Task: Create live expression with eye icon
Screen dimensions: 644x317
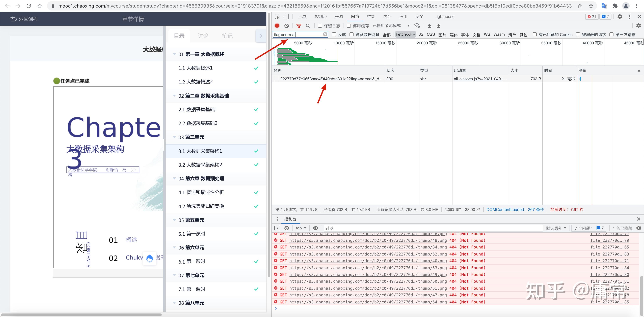Action: pyautogui.click(x=315, y=228)
